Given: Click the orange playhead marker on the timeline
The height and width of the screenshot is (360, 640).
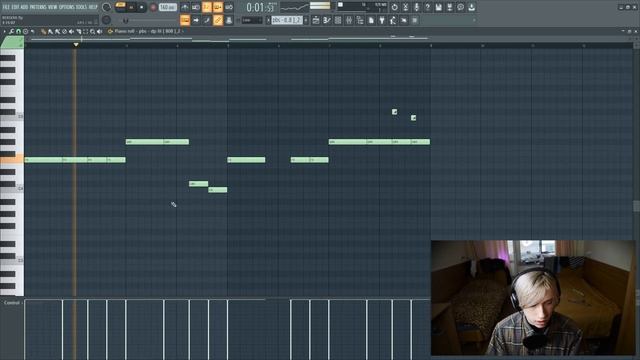Looking at the screenshot, I should click(76, 44).
